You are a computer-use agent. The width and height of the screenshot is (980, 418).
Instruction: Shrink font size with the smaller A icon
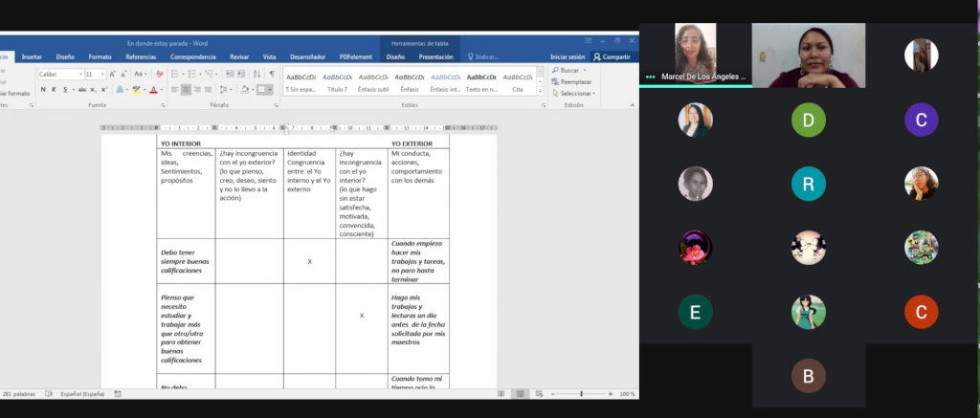123,74
